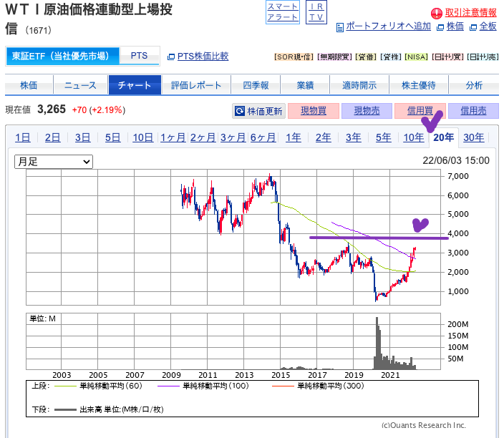504x438 pixels.
Task: Open the 全板 full board link
Action: tap(488, 26)
